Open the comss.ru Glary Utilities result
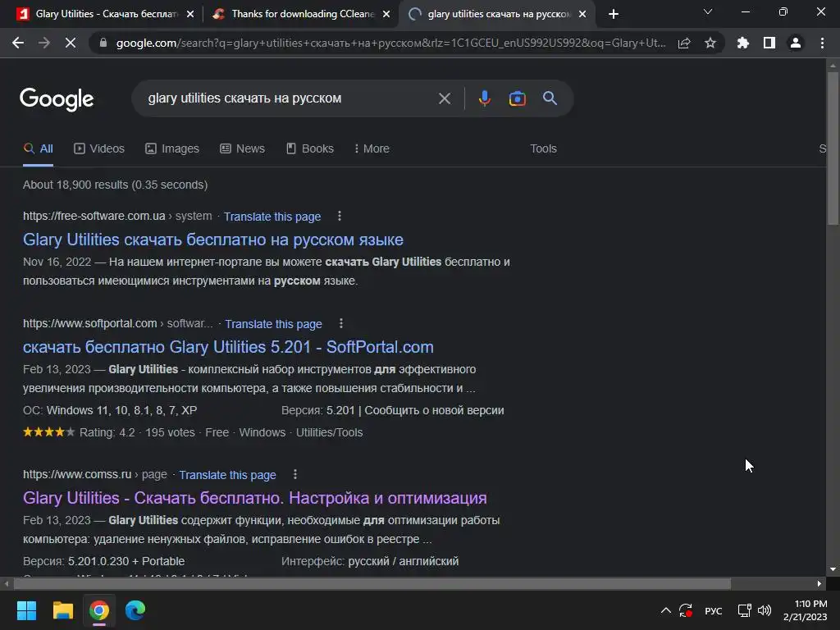The image size is (840, 630). 255,498
